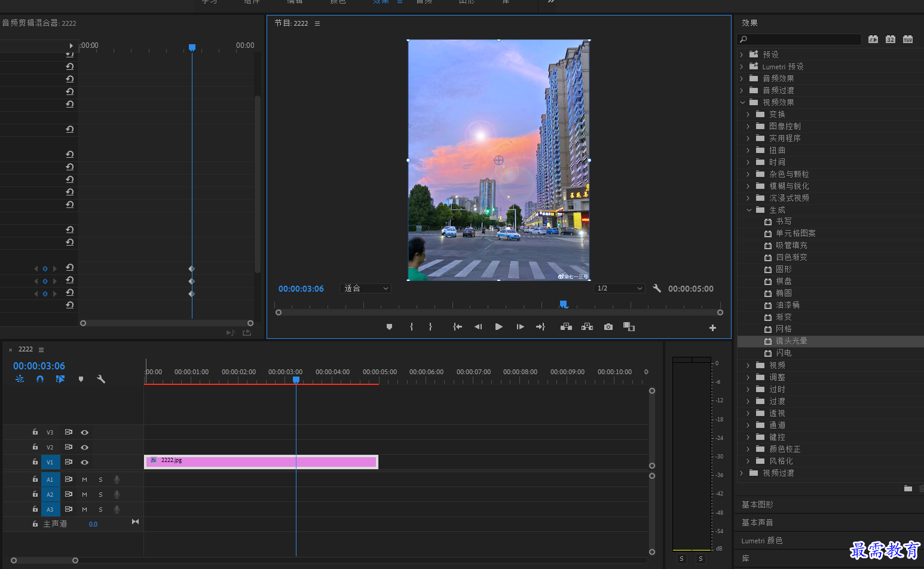
Task: Mute audio track A1
Action: coord(84,479)
